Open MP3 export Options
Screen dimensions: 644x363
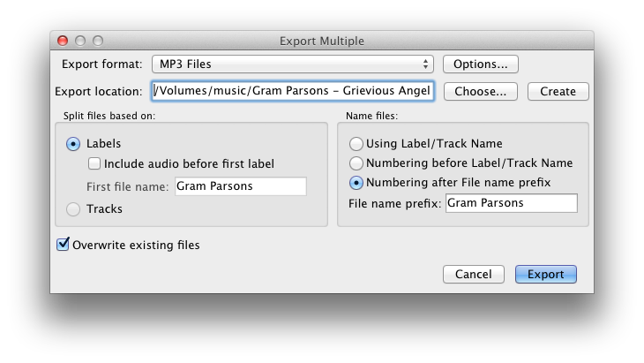481,64
